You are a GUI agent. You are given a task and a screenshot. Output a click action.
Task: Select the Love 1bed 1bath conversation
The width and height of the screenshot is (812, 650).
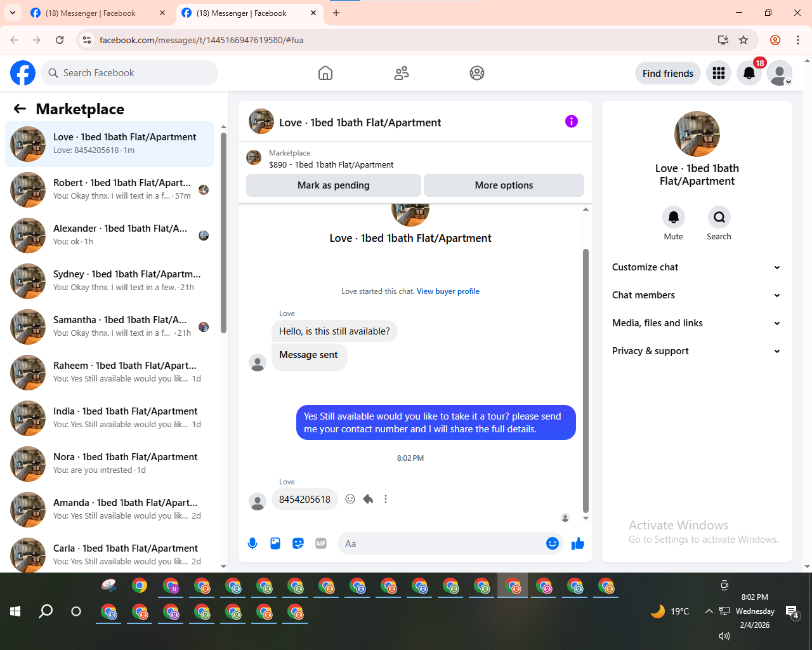[109, 144]
